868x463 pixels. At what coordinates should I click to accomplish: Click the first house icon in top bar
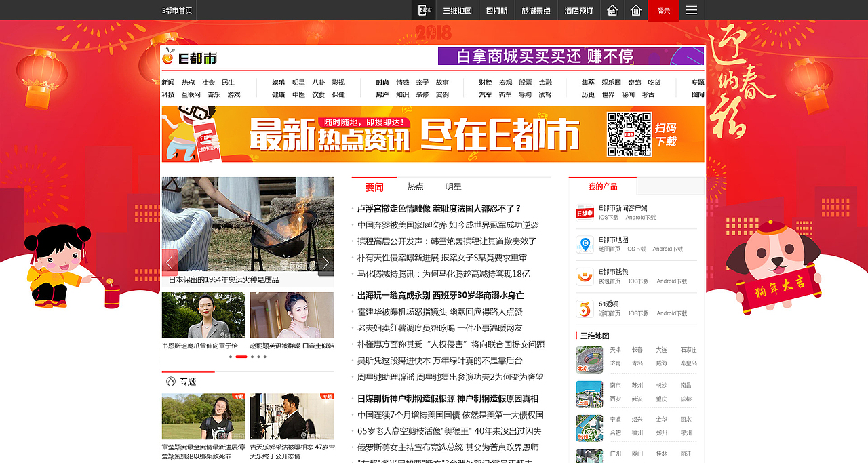(x=612, y=10)
